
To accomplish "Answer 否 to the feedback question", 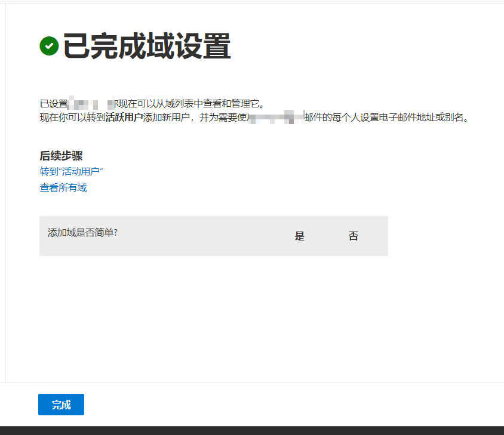I will tap(354, 236).
